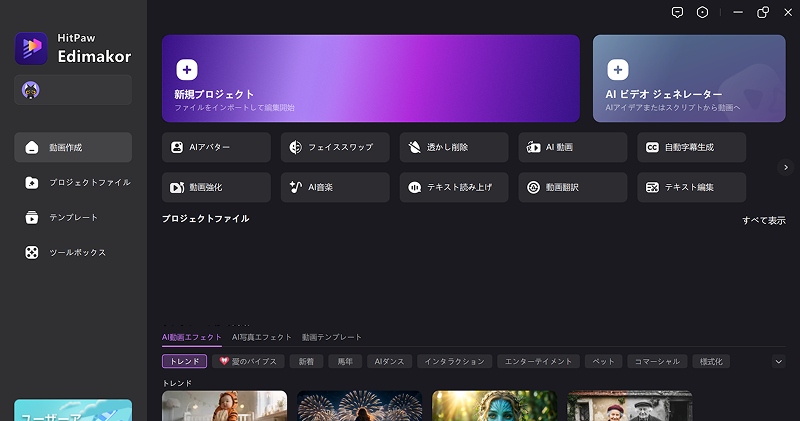Launch the AIアバター tool
The height and width of the screenshot is (421, 800).
pyautogui.click(x=216, y=147)
